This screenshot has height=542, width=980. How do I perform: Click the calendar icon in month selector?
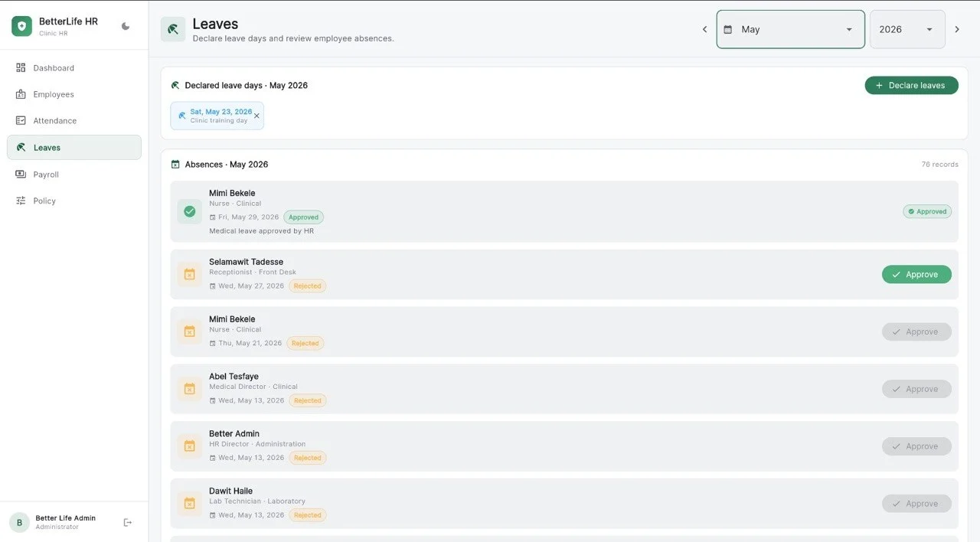[728, 29]
